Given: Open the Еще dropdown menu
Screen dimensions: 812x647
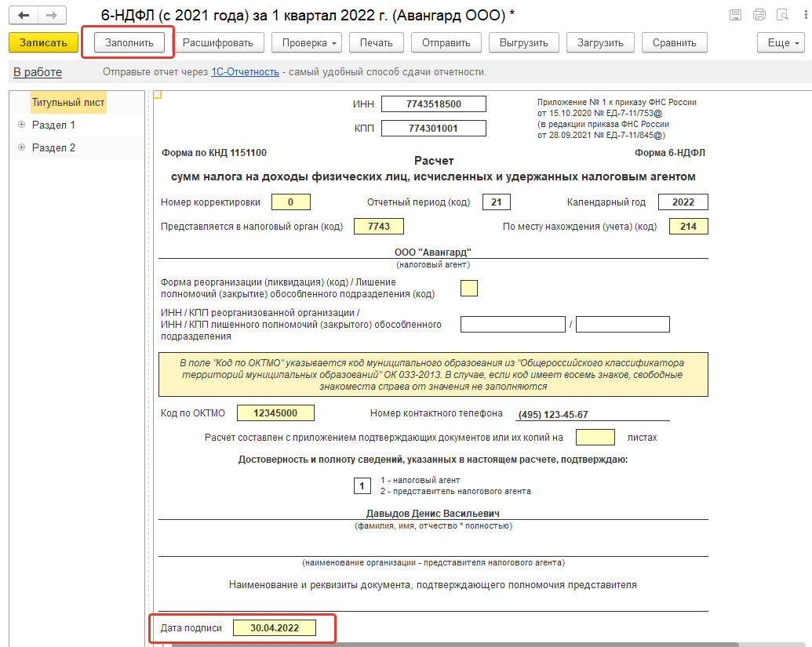Looking at the screenshot, I should click(781, 42).
